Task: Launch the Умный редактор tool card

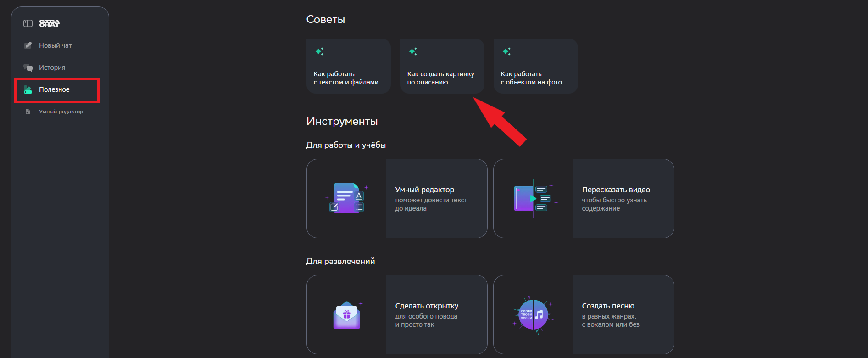Action: coord(397,198)
